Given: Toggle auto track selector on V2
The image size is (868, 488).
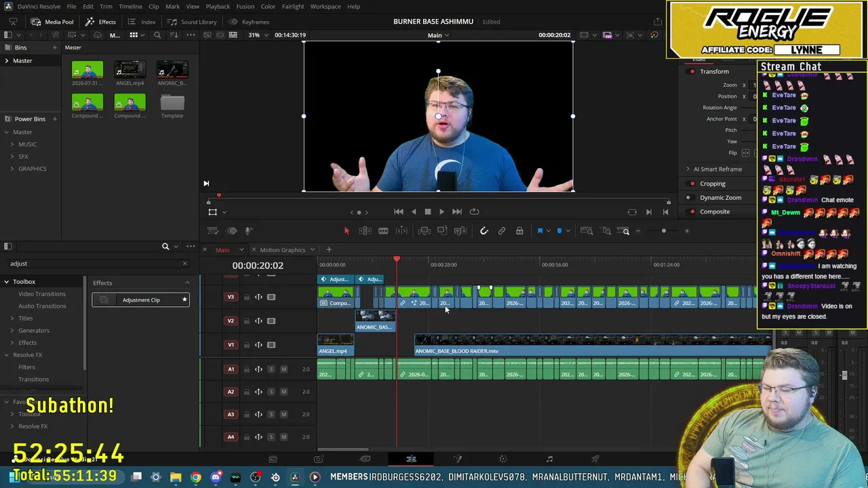Looking at the screenshot, I should pos(258,321).
